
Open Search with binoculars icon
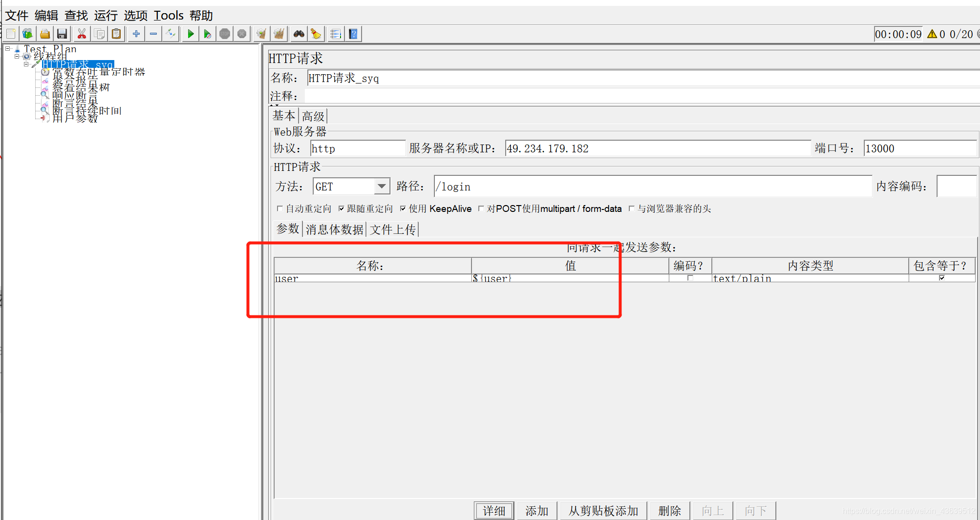(299, 34)
